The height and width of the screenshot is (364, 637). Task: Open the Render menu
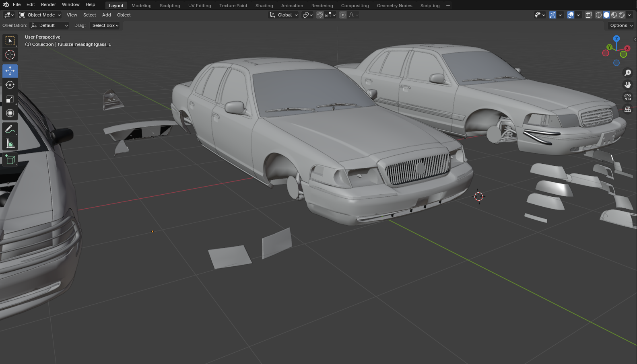pos(48,4)
